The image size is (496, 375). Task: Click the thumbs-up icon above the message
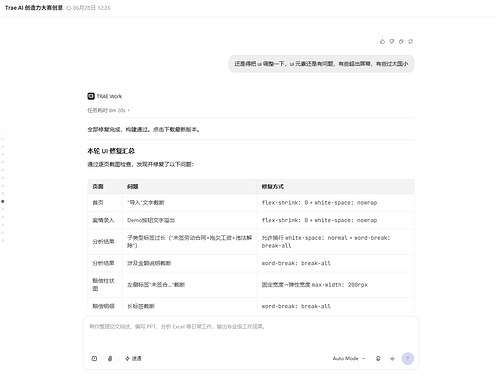tap(382, 42)
